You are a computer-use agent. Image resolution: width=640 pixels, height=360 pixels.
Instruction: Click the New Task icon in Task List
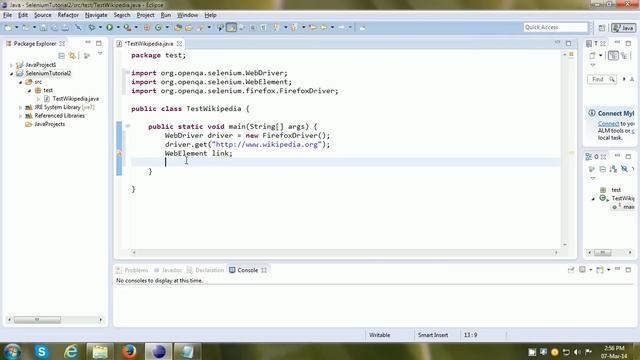(592, 56)
